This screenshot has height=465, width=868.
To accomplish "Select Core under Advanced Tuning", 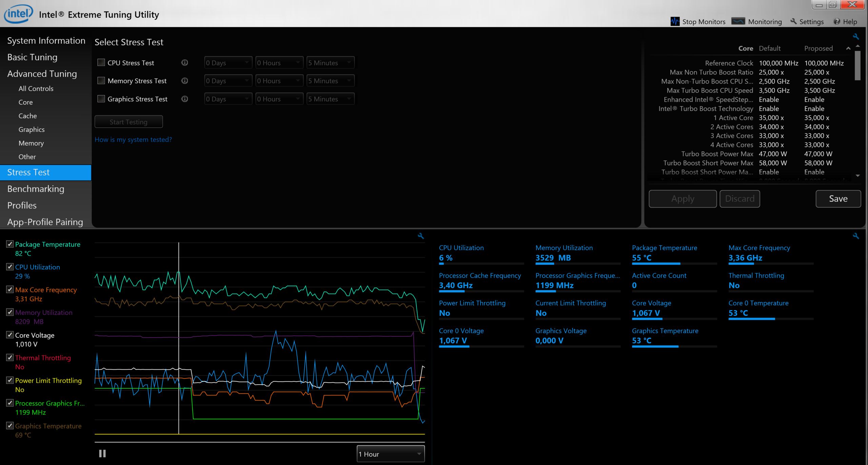I will pos(25,102).
